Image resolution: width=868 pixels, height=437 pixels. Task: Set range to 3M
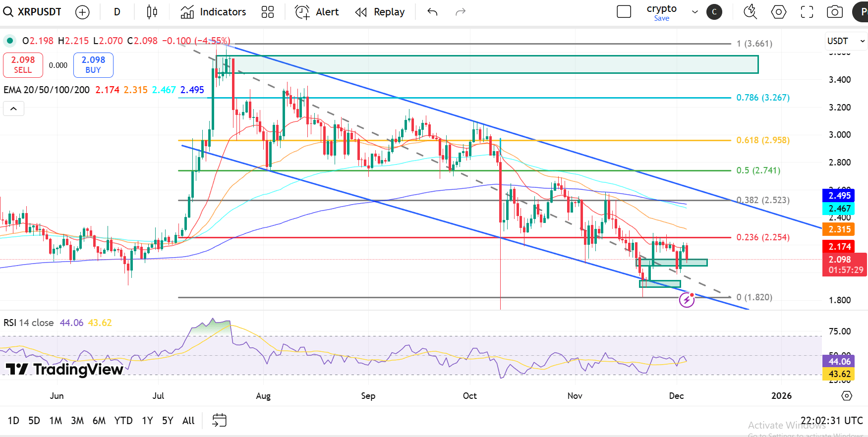click(x=77, y=421)
